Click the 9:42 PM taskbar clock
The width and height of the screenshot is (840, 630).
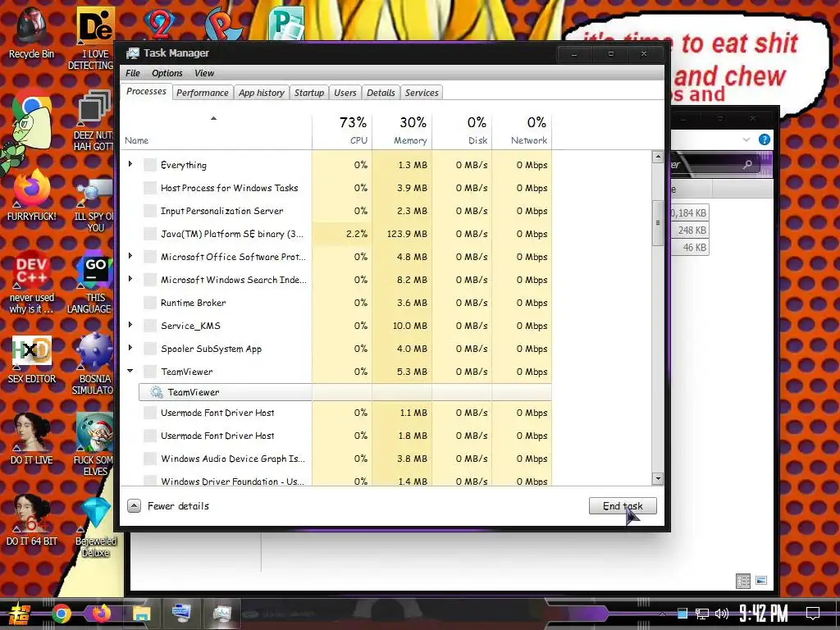(x=764, y=614)
